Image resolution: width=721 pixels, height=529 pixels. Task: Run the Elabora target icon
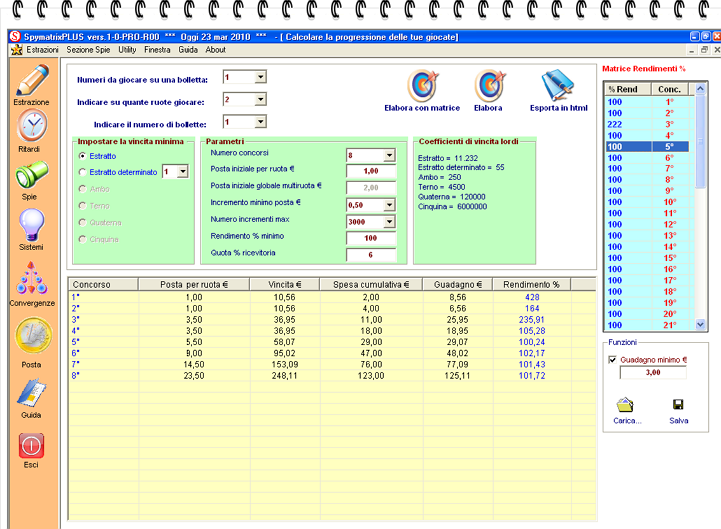coord(490,86)
